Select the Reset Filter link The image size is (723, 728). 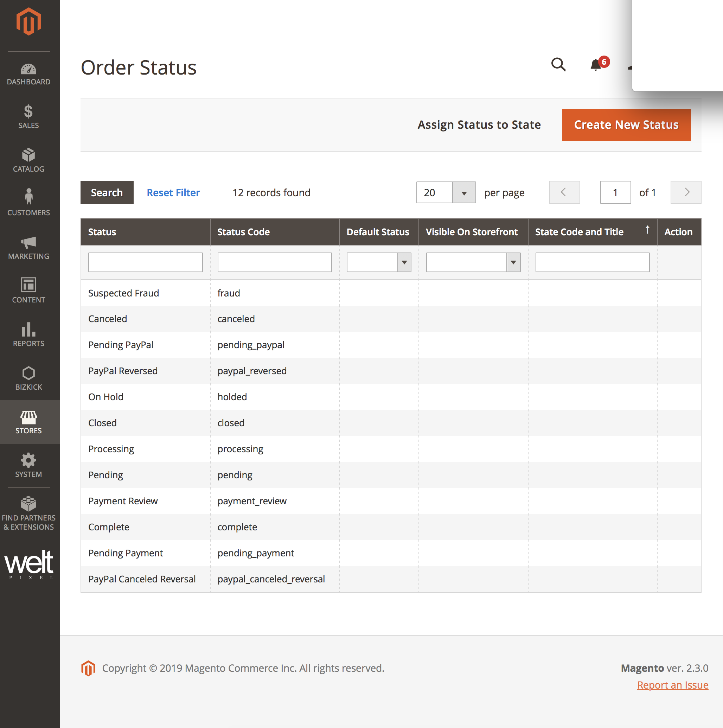173,193
